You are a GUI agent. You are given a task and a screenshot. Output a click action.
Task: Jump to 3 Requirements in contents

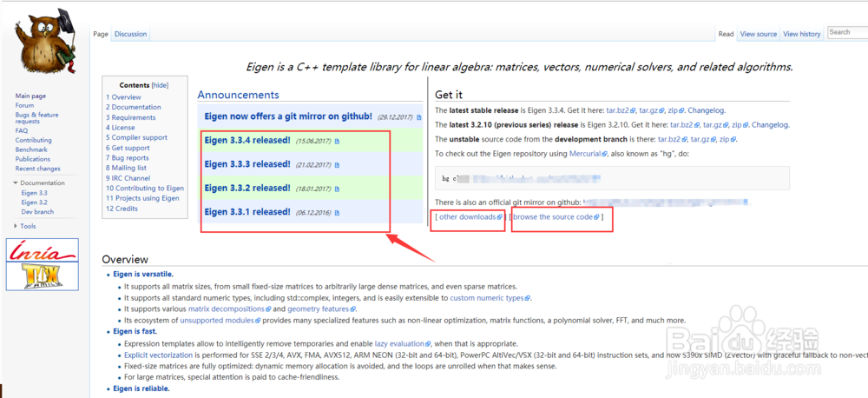coord(131,117)
